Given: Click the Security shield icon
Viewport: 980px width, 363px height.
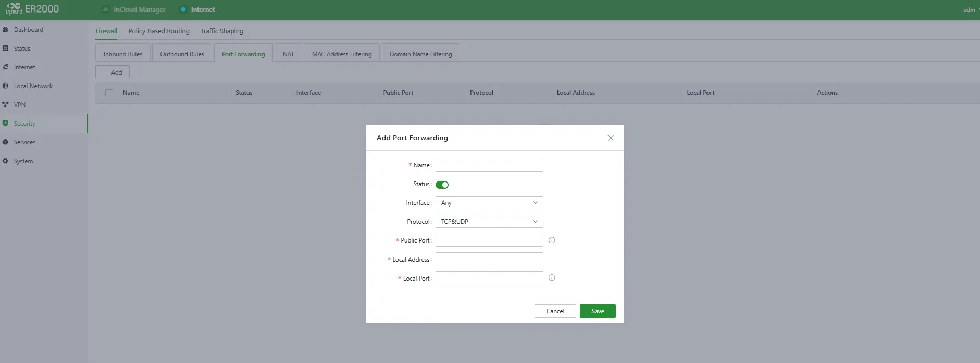Looking at the screenshot, I should (x=5, y=124).
